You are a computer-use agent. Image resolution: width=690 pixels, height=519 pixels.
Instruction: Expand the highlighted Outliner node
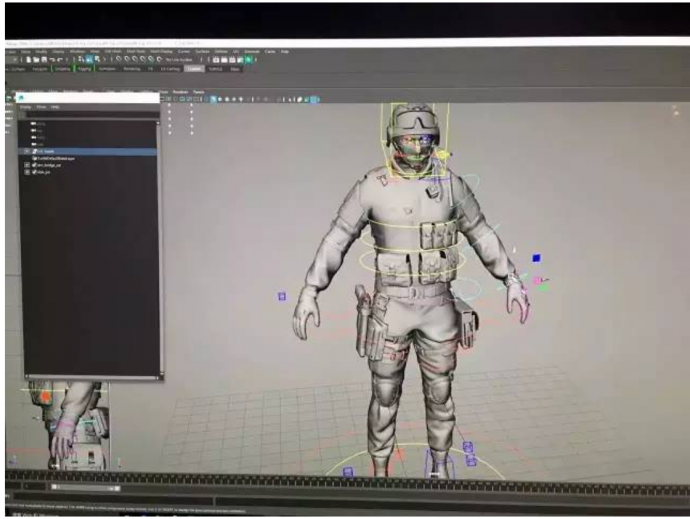coord(27,151)
